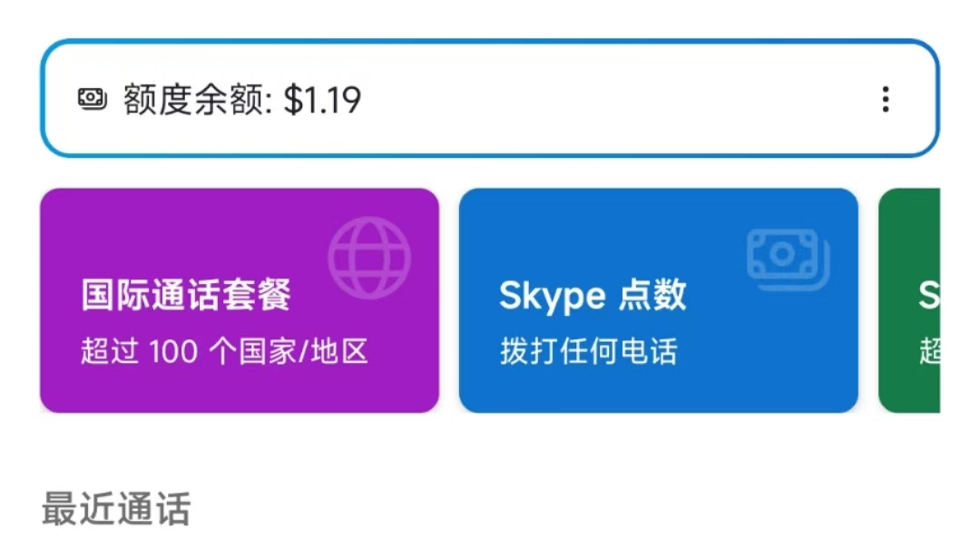Tap the banknote watermark icon on blue card
Screen dimensions: 980x558
[788, 256]
